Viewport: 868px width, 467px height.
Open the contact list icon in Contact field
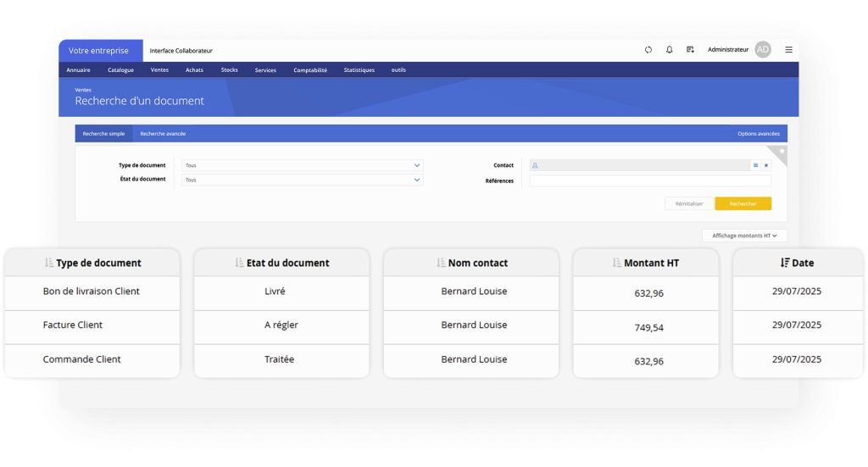point(755,165)
